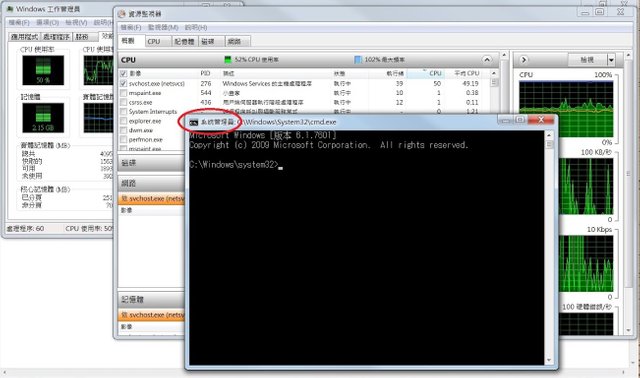This screenshot has height=378, width=640.
Task: Click the Resource Monitor title bar icon
Action: 121,14
